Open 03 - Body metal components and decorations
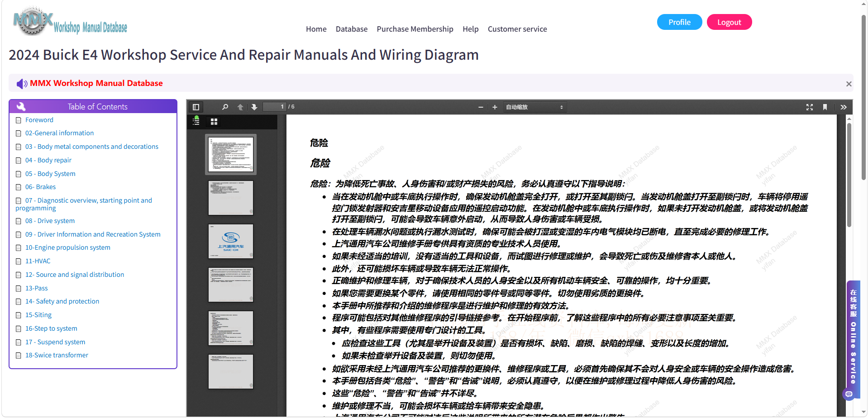The width and height of the screenshot is (868, 418). click(92, 147)
